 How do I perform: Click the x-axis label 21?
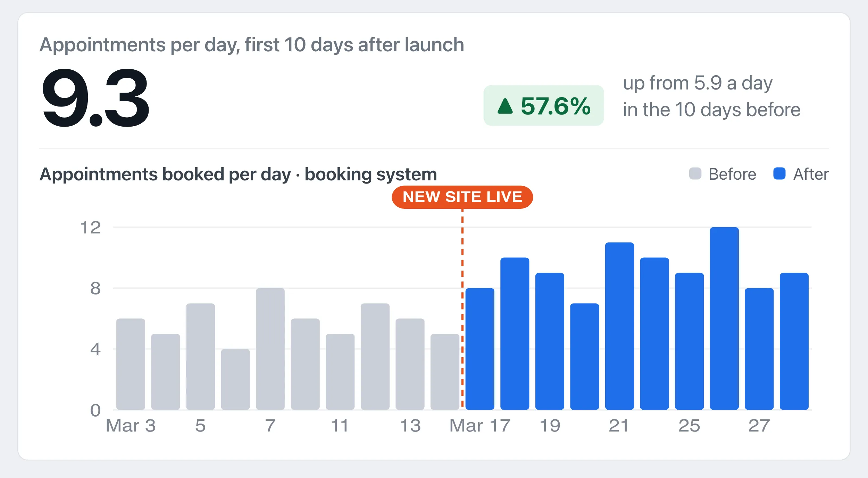(x=619, y=426)
